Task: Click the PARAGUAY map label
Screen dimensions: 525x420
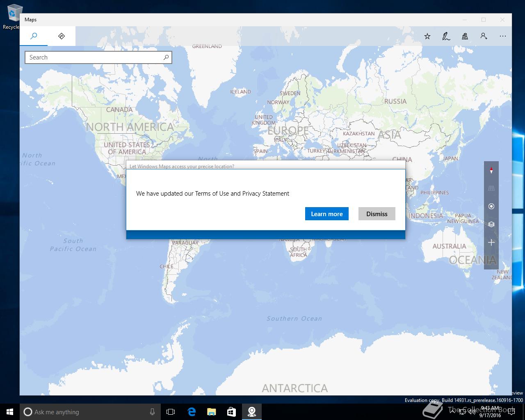Action: coord(185,243)
